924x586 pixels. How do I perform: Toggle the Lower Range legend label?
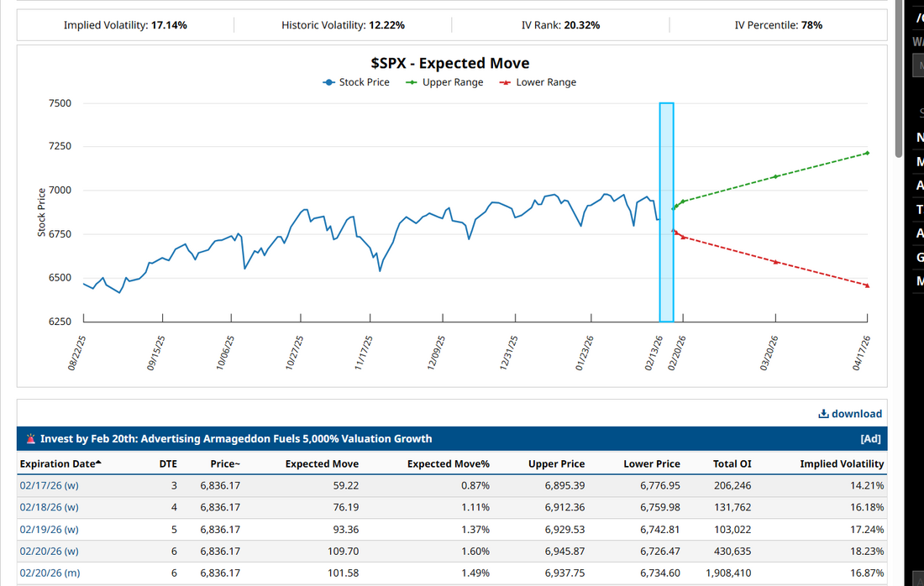[x=546, y=82]
